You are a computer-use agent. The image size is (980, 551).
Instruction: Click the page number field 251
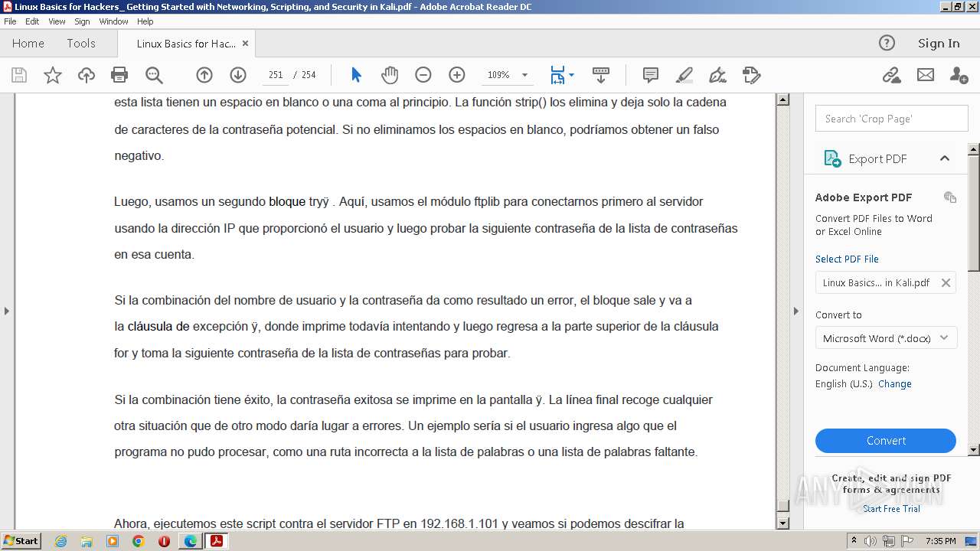click(276, 75)
